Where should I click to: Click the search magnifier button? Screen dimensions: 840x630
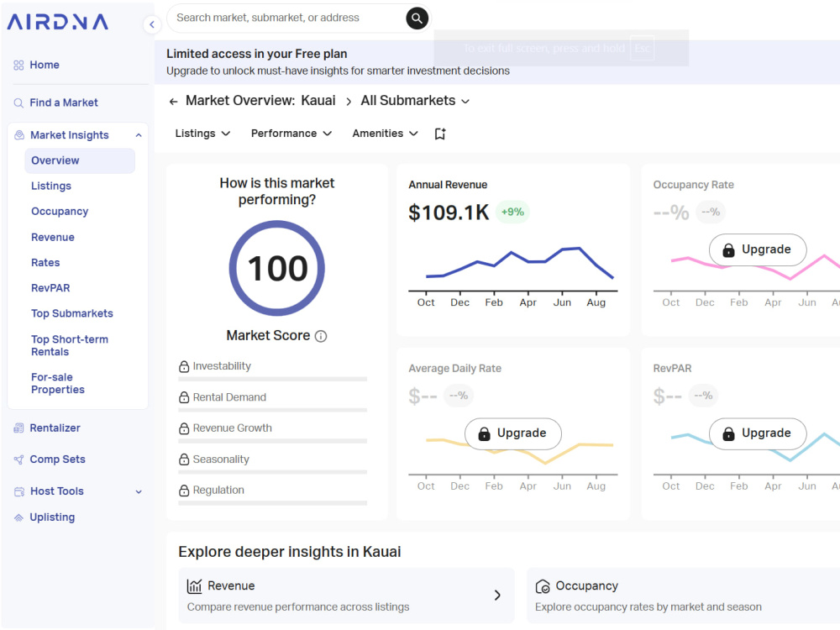417,18
